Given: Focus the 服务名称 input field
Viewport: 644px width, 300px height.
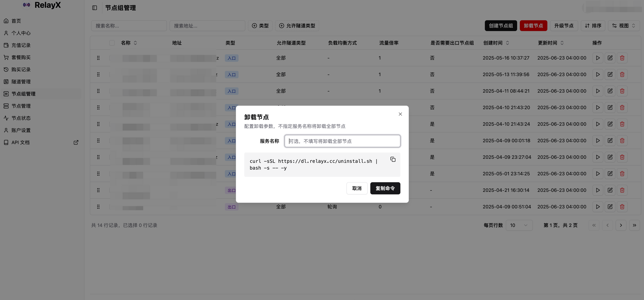Looking at the screenshot, I should pos(342,141).
